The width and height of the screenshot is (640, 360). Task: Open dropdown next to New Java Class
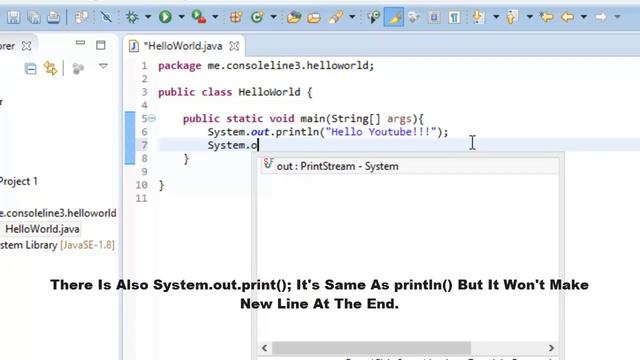pos(273,17)
